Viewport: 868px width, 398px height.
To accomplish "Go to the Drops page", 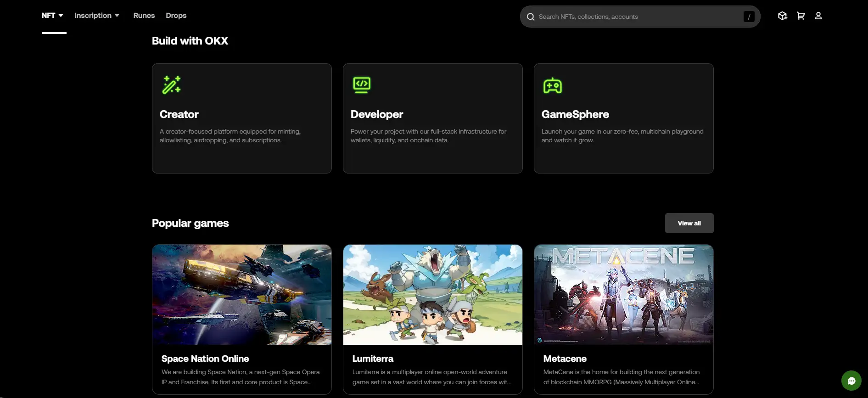I will pos(176,16).
